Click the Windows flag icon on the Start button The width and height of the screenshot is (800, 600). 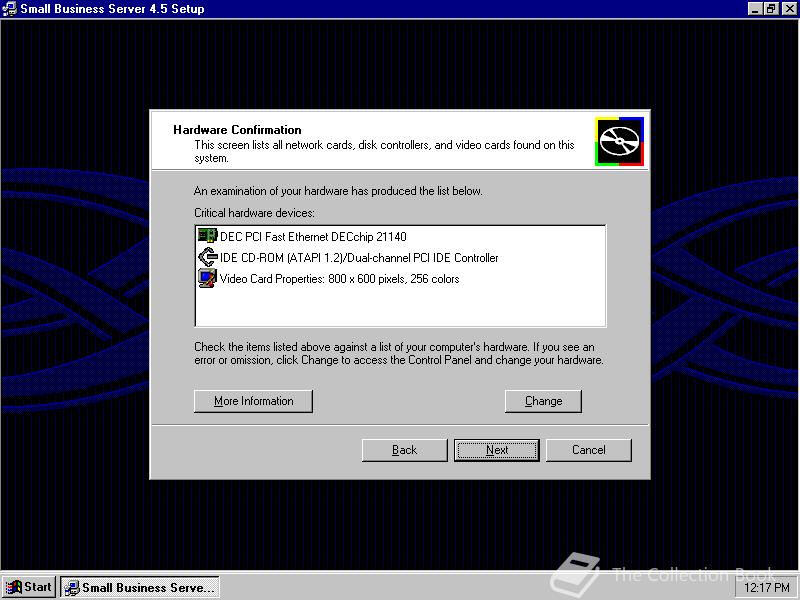click(14, 587)
